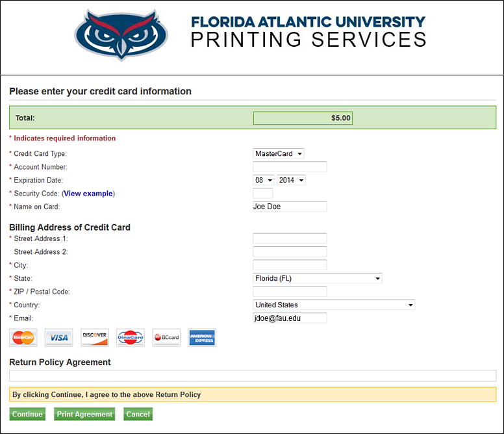Click the Discover card icon
Screen dimensions: 504x434
coord(95,338)
